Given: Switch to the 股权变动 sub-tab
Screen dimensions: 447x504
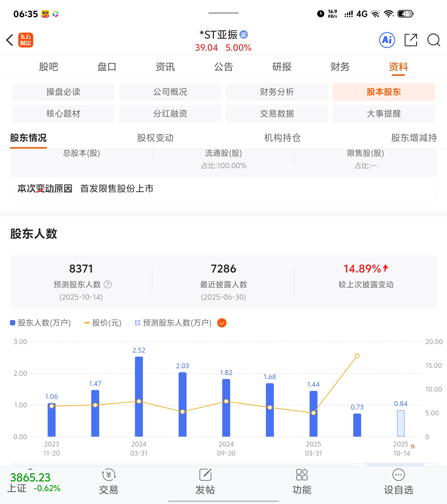Looking at the screenshot, I should coord(155,138).
